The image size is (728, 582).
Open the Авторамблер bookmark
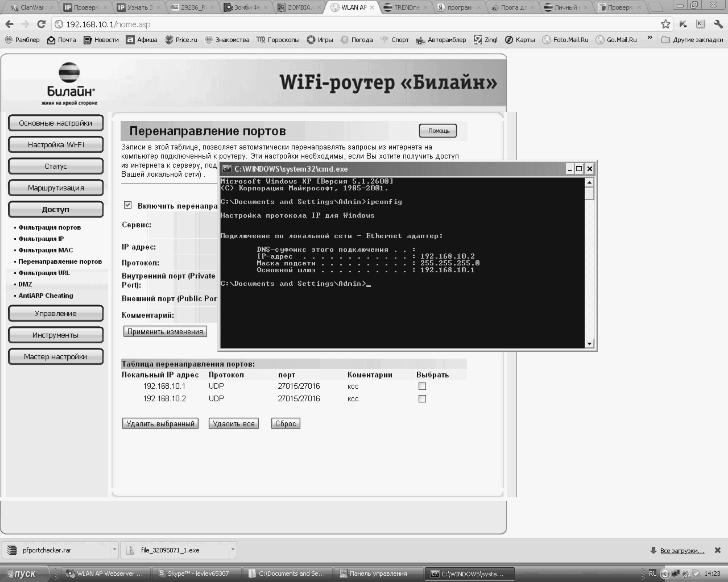coord(441,40)
